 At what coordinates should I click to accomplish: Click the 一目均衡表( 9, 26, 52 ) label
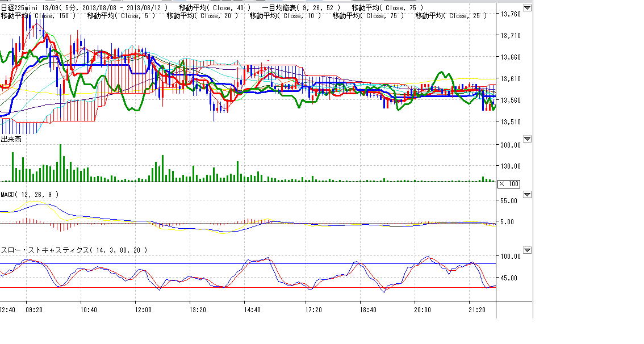click(x=300, y=7)
